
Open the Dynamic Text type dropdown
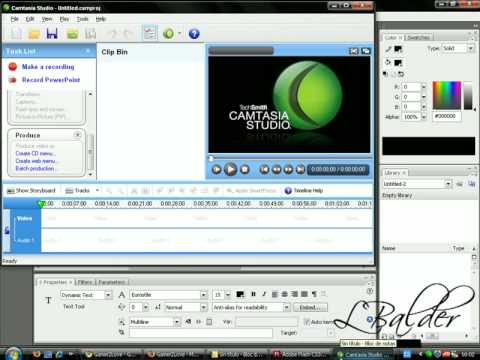click(x=108, y=295)
